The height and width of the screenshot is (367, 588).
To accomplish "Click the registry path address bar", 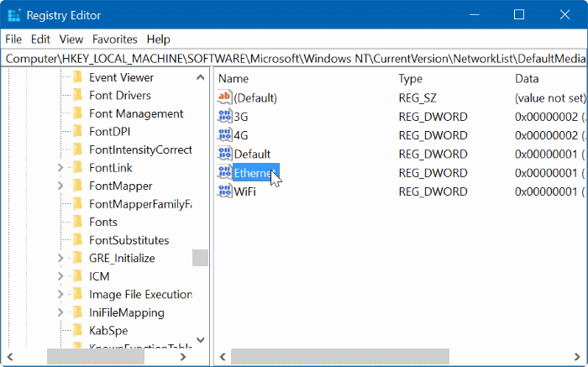I will 294,59.
